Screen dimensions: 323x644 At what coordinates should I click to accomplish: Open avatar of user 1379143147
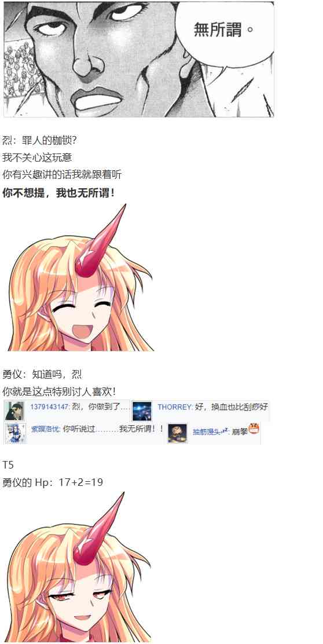point(14,411)
